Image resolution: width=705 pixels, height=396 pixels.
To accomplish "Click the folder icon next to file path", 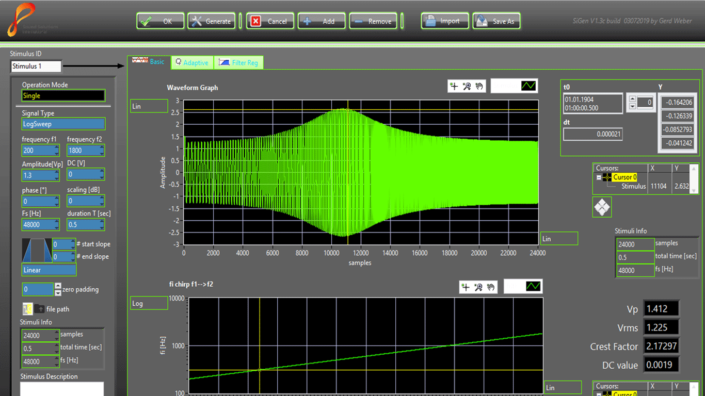I will click(x=40, y=309).
